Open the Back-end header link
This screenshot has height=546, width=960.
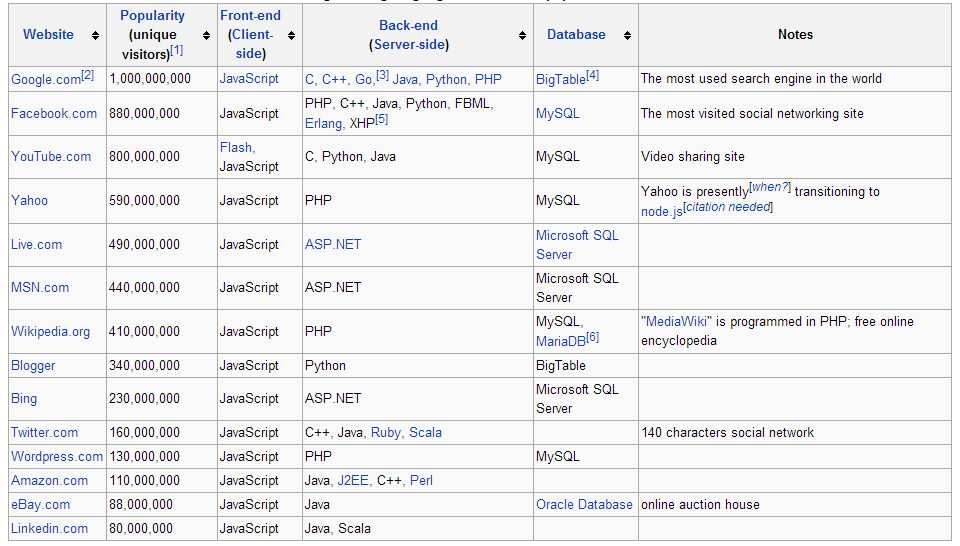(x=408, y=25)
